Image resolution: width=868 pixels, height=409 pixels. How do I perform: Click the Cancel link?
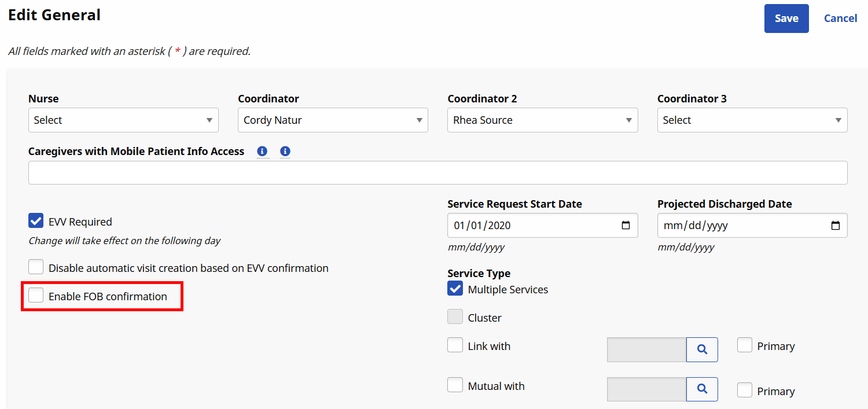coord(840,18)
